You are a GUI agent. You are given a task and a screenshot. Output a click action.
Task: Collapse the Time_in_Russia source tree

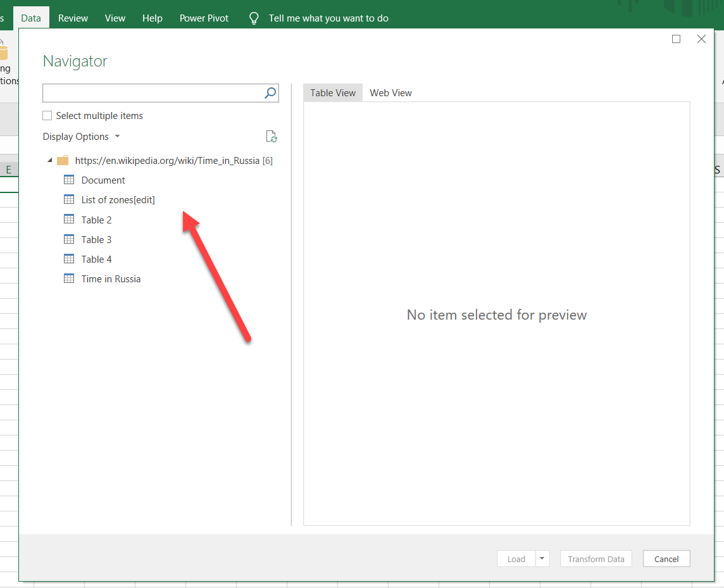coord(49,160)
